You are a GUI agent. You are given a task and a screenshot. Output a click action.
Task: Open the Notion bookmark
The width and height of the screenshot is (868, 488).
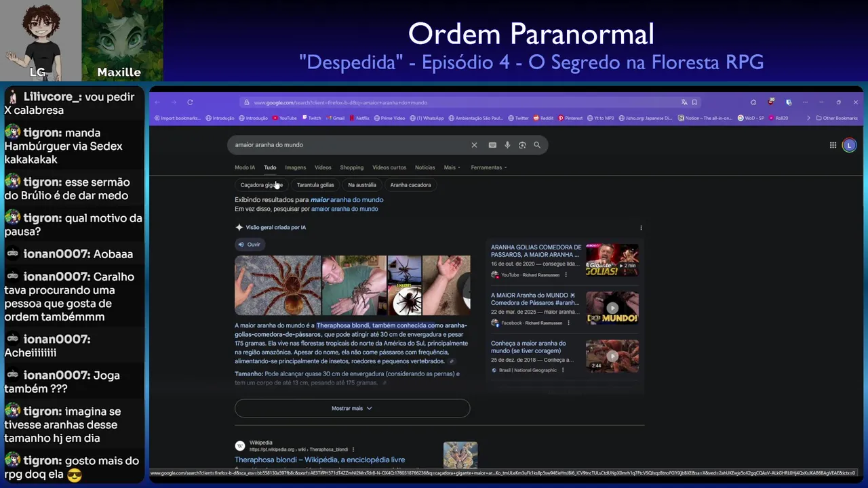click(x=705, y=118)
